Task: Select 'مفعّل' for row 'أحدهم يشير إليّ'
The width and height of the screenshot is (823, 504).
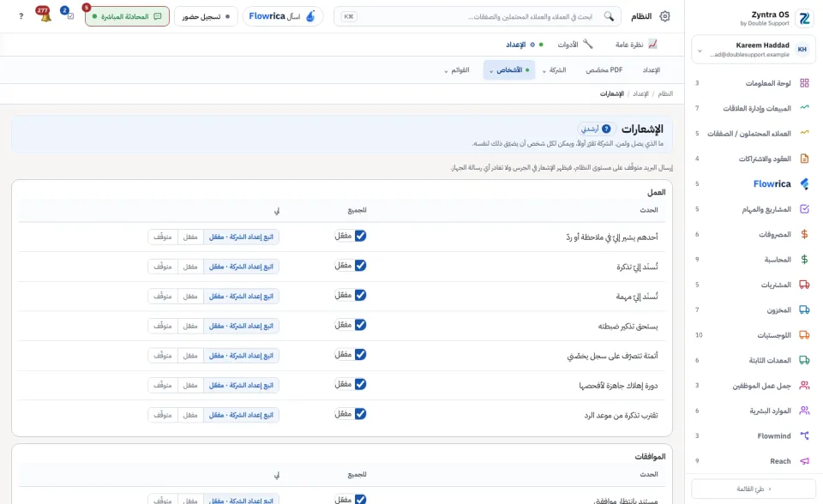Action: (190, 237)
